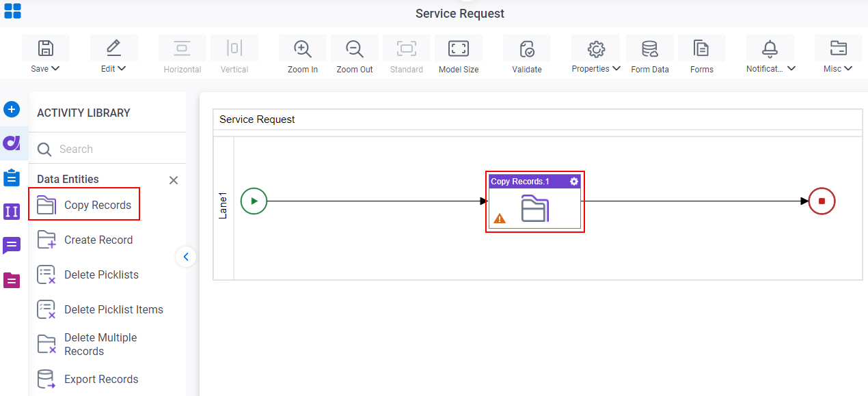This screenshot has width=868, height=396.
Task: Select the Delete Picklist Items activity
Action: (100, 309)
